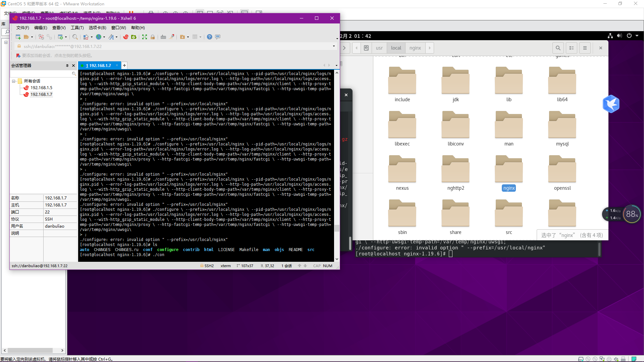Screen dimensions: 644x362
Task: Pin the session manager panel
Action: click(67, 65)
